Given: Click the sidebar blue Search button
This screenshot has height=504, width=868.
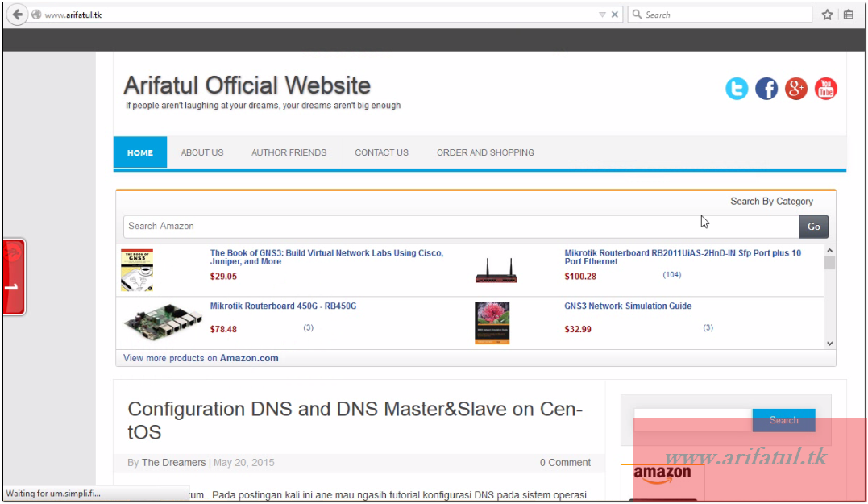Looking at the screenshot, I should coord(784,420).
